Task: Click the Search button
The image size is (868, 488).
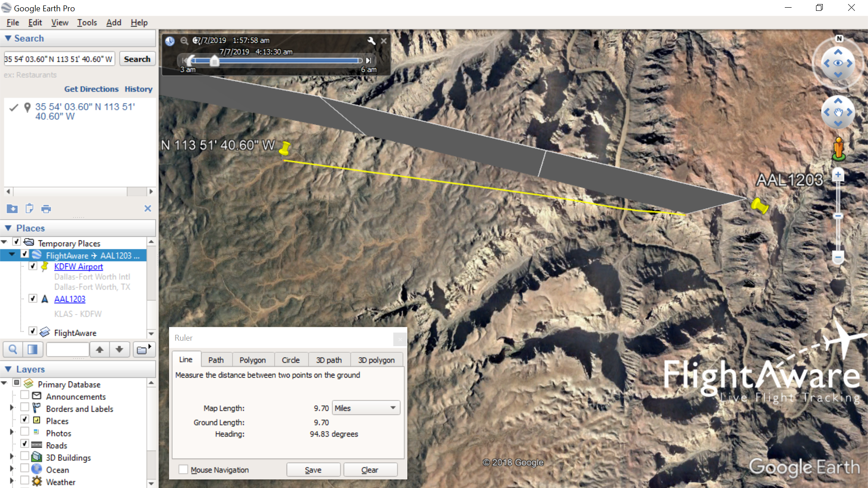Action: (x=137, y=59)
